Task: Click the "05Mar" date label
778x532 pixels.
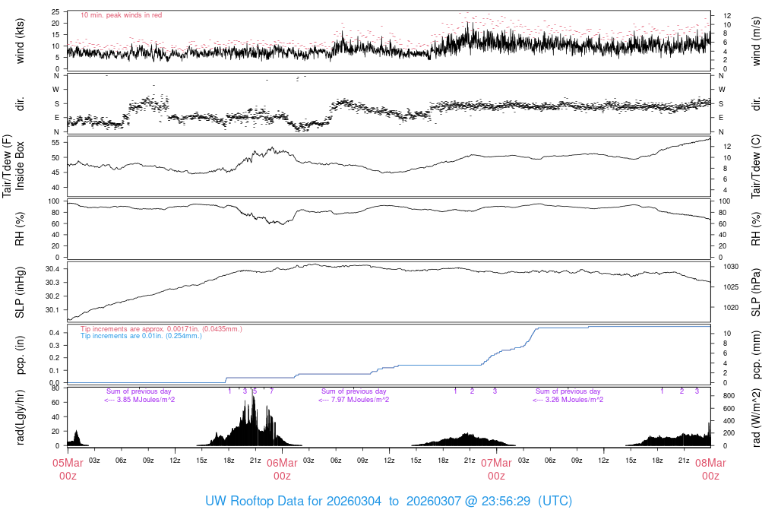Action: (x=68, y=463)
